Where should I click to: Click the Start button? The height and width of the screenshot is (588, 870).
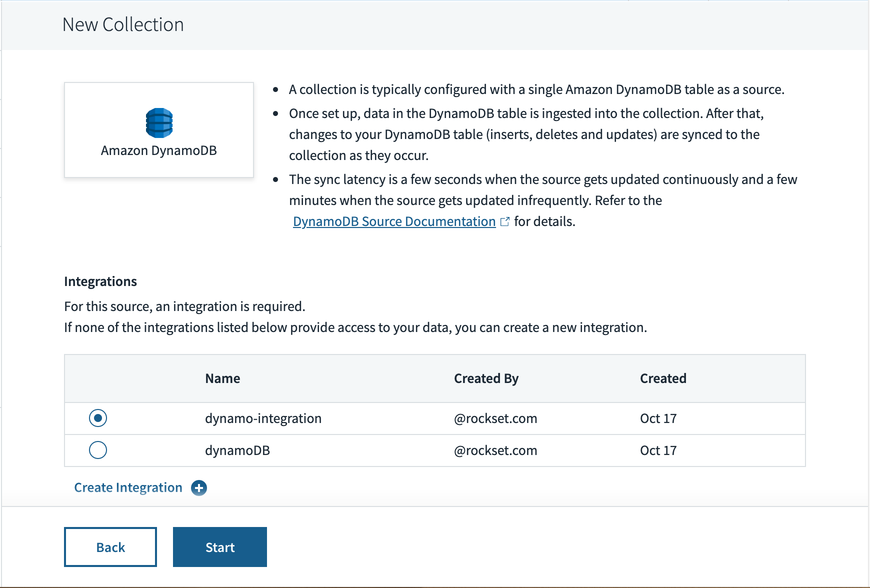click(x=220, y=547)
